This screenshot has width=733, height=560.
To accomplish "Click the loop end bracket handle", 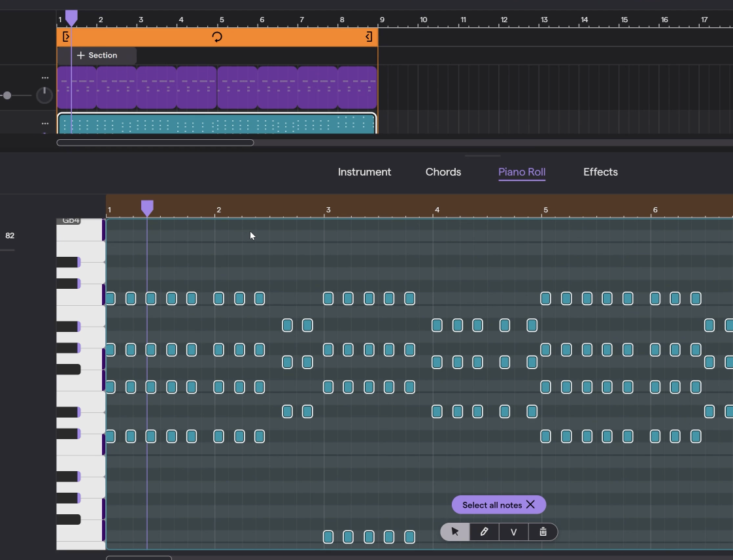I will coord(369,37).
